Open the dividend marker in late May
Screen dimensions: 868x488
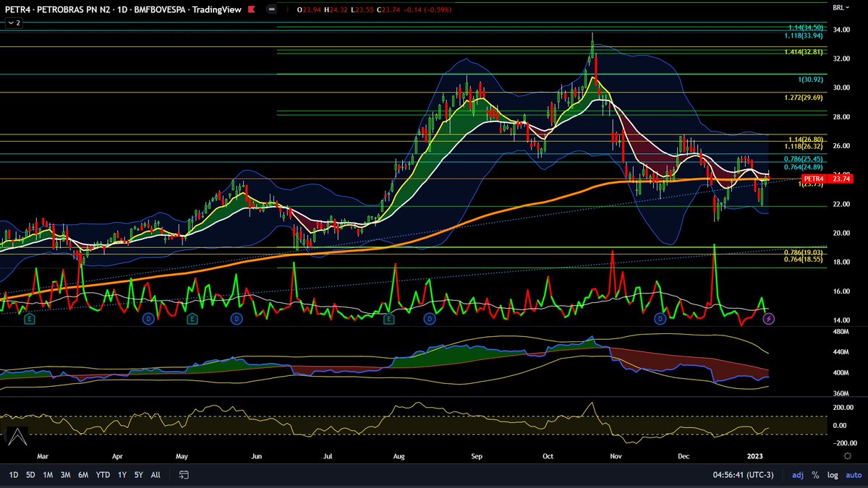(236, 318)
